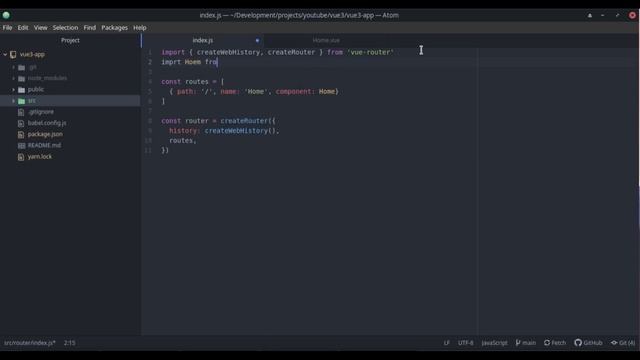Click the .git folder icon
Screen dimensions: 640x360
(22, 67)
